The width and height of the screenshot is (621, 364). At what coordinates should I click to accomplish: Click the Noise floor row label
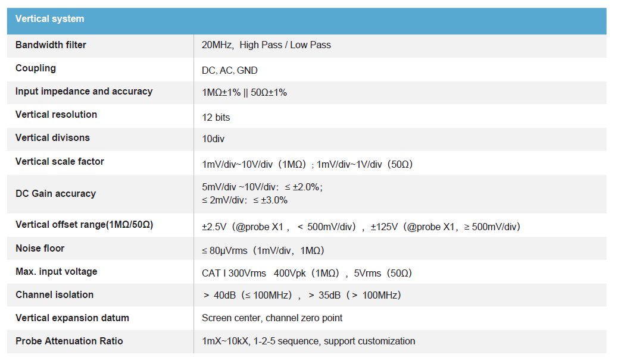click(40, 249)
